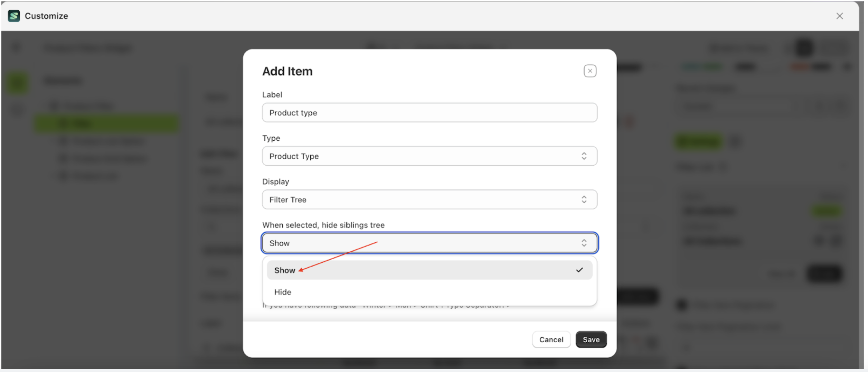Click the green Customize app logo
Image resolution: width=868 pixels, height=372 pixels.
[14, 16]
